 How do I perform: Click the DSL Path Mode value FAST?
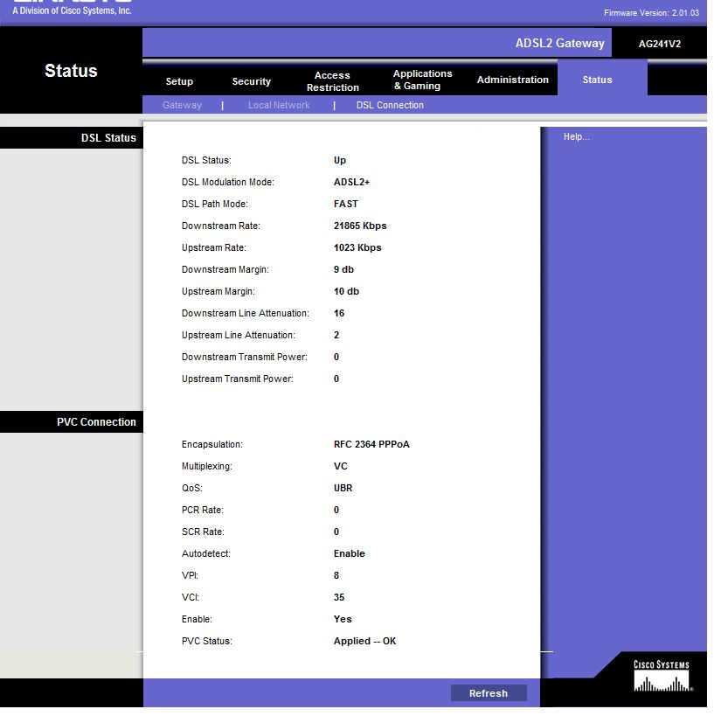tap(345, 204)
